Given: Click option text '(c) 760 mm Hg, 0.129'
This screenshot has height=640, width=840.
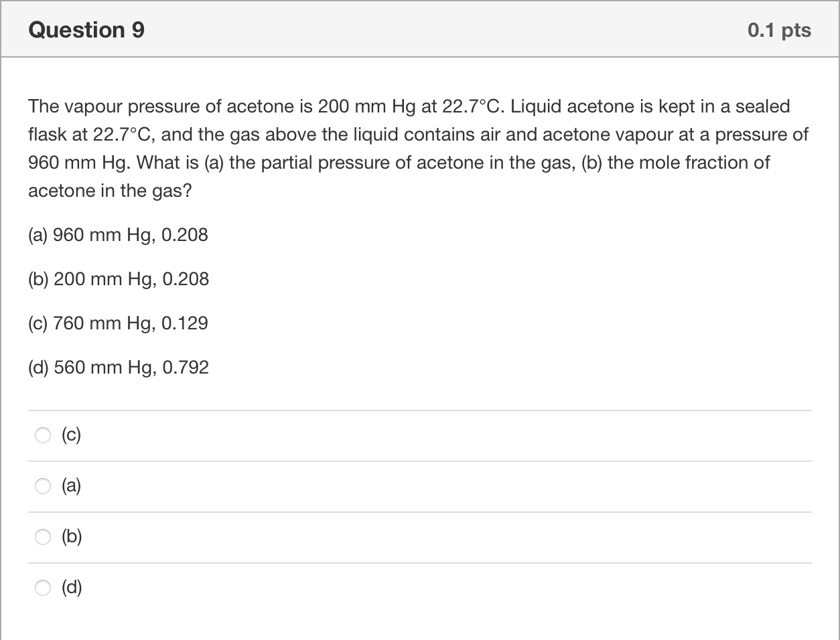Looking at the screenshot, I should pos(118,323).
